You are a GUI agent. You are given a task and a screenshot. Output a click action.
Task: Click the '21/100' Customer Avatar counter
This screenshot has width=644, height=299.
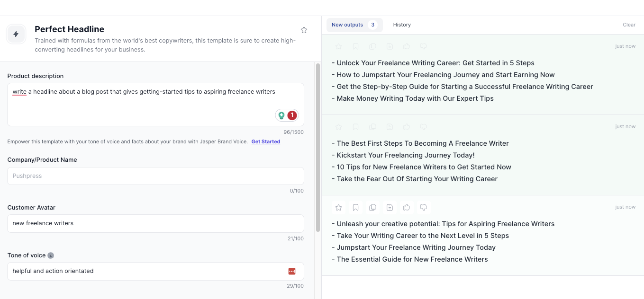coord(296,238)
